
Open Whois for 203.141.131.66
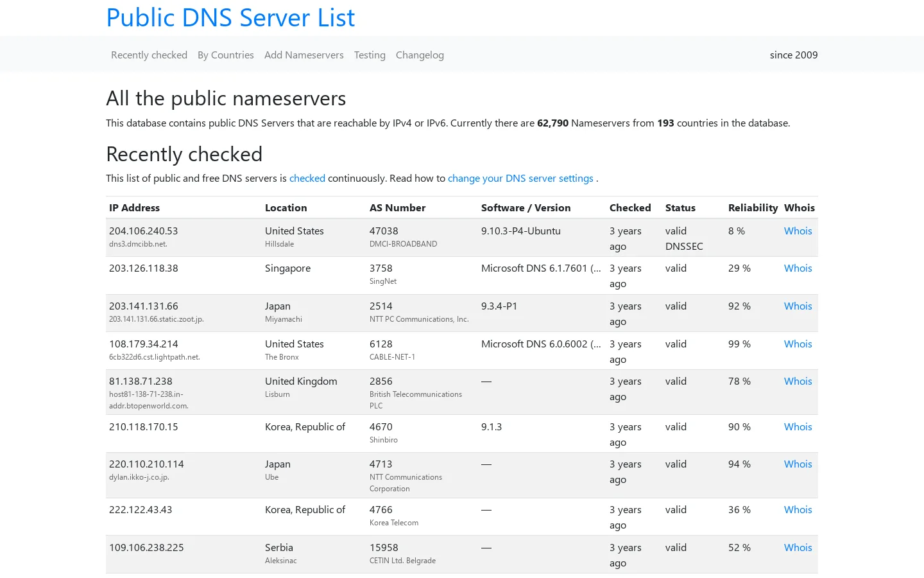tap(798, 306)
